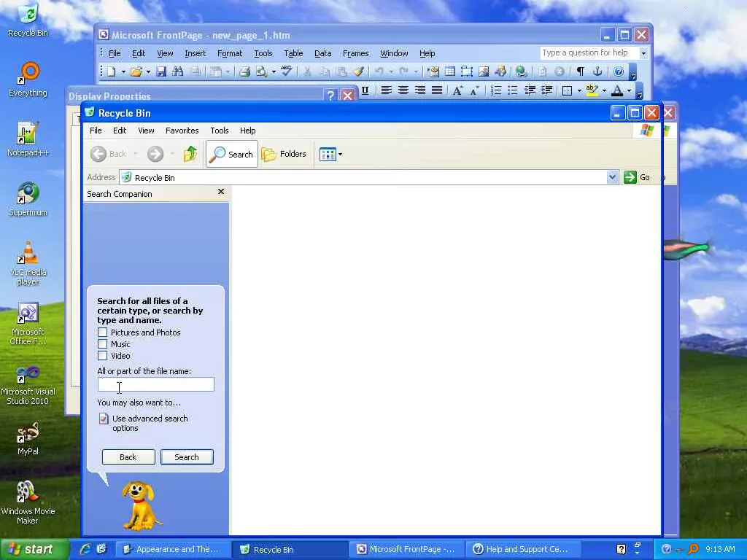747x560 pixels.
Task: Click Decrease Font Size icon
Action: click(474, 90)
